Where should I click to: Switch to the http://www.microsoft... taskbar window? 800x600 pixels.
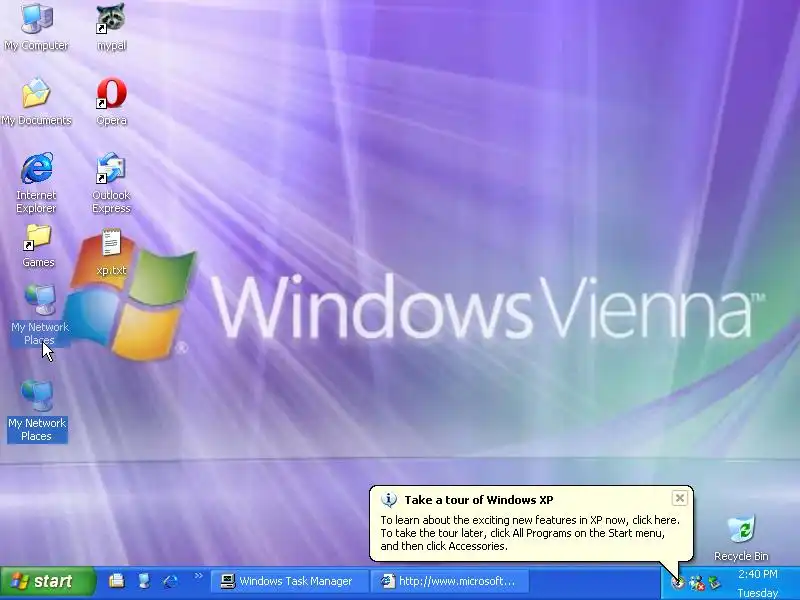tap(451, 581)
